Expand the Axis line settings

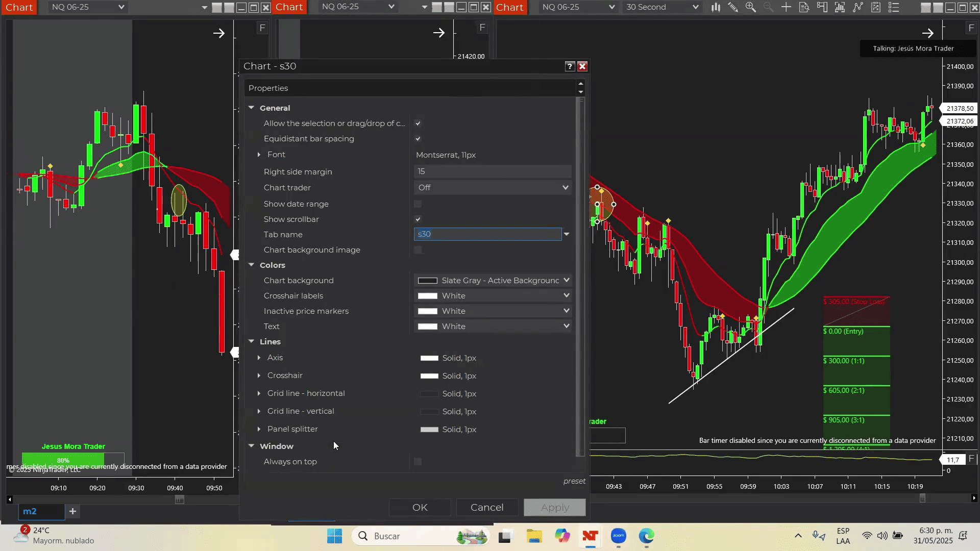[259, 358]
